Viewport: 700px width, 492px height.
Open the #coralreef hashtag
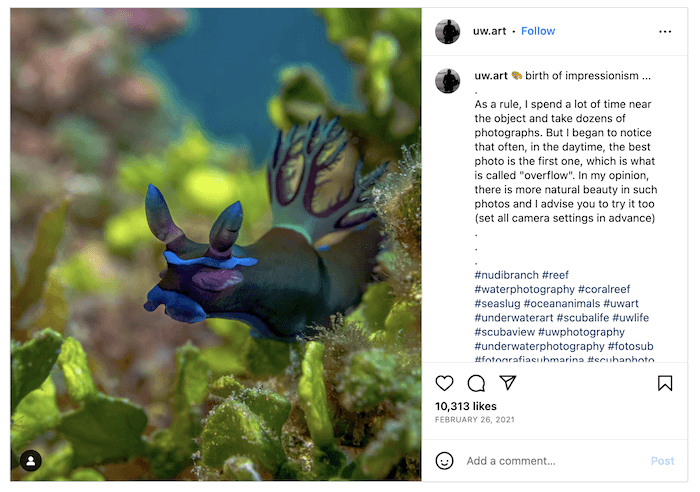pos(604,289)
